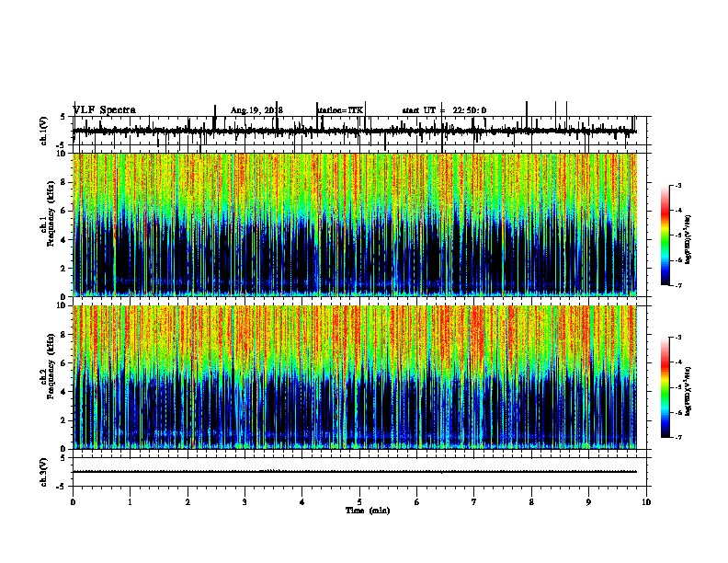Click the "ch.3(V)" axis label at bottom
Image resolution: width=728 pixels, height=563 pixels.
click(x=44, y=472)
